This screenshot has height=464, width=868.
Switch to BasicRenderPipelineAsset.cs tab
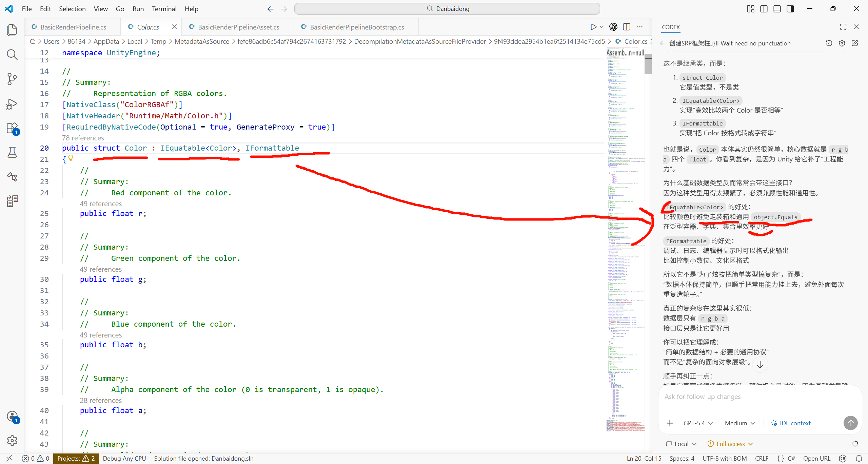click(x=238, y=27)
